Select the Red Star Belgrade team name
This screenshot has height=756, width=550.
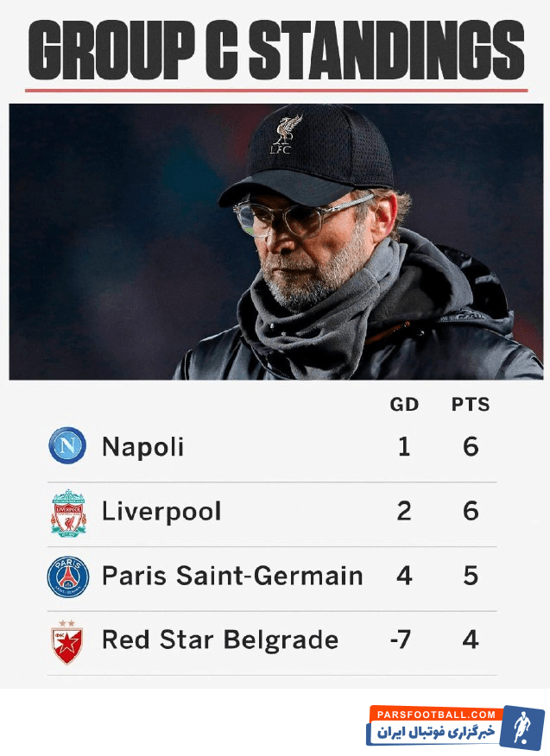click(220, 640)
